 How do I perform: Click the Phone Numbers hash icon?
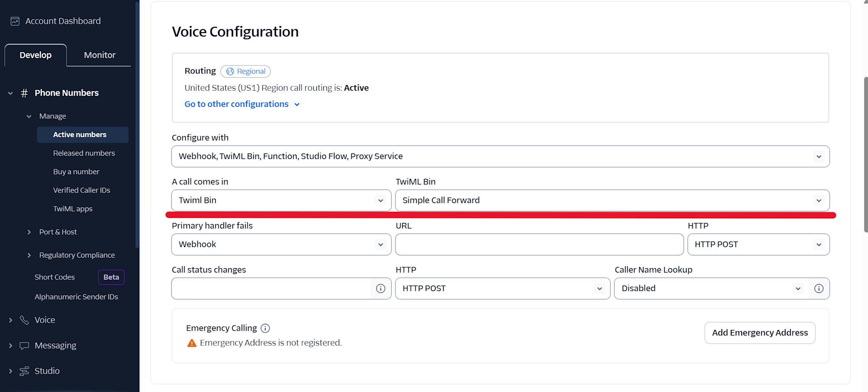[24, 93]
